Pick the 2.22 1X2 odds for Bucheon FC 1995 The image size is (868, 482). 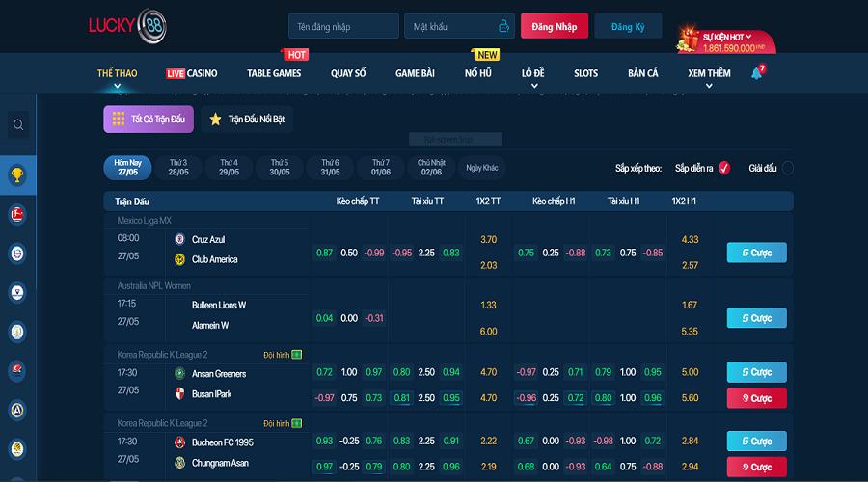point(488,442)
